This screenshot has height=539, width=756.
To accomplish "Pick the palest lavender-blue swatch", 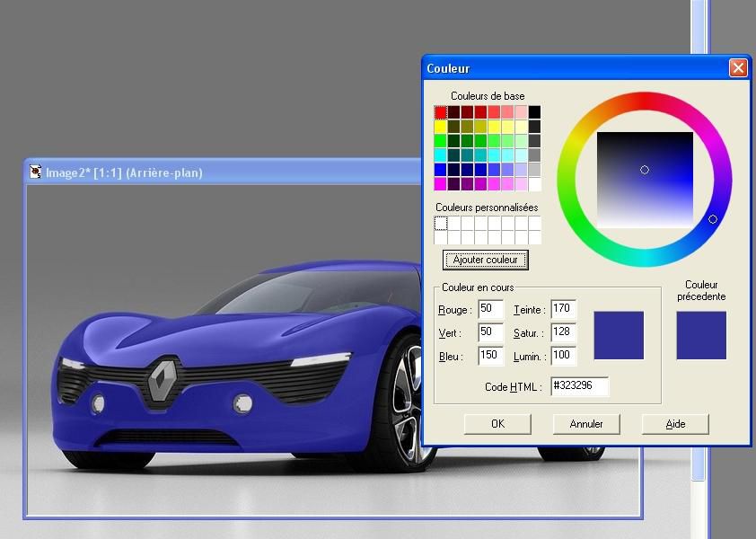I will click(521, 170).
